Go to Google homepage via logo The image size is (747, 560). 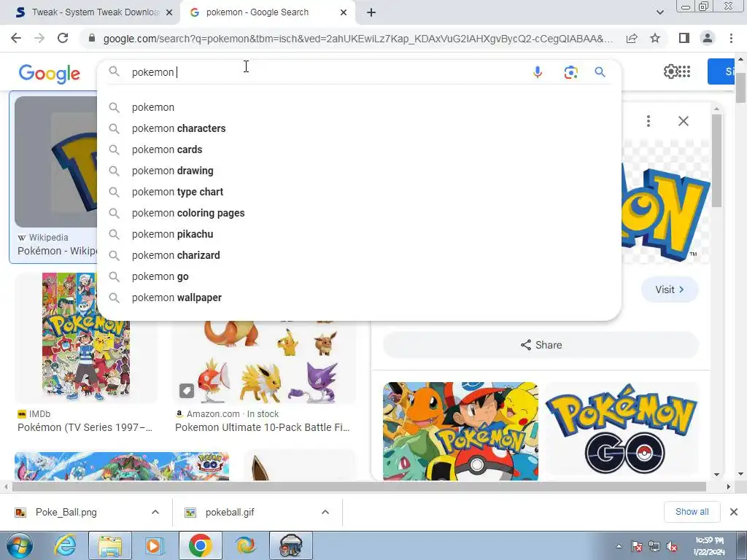point(50,74)
